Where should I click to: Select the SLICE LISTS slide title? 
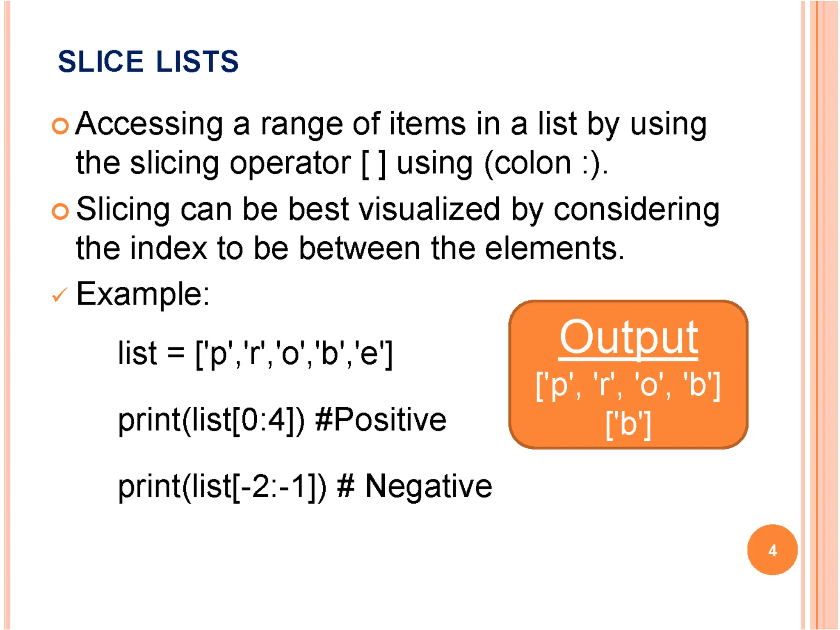tap(148, 62)
